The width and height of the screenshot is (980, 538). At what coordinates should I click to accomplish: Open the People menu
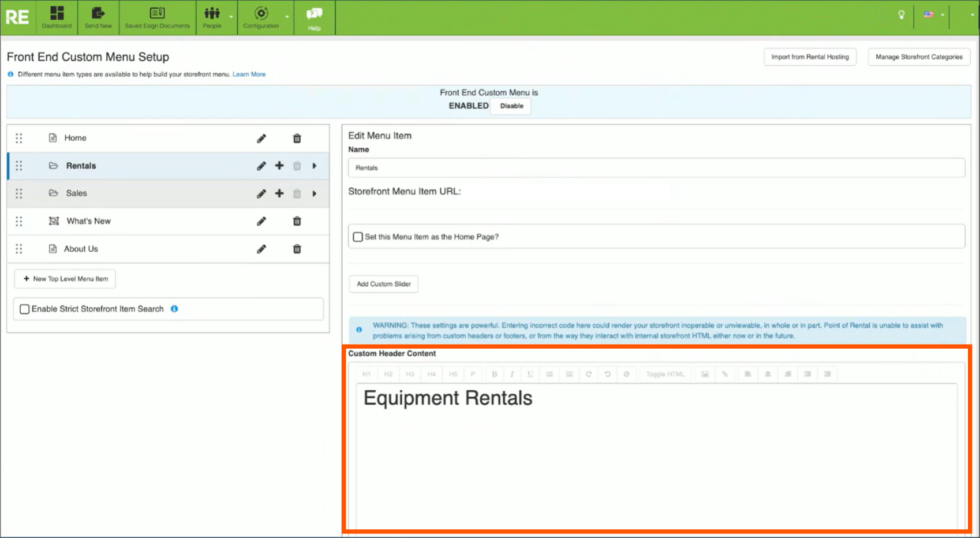point(212,17)
